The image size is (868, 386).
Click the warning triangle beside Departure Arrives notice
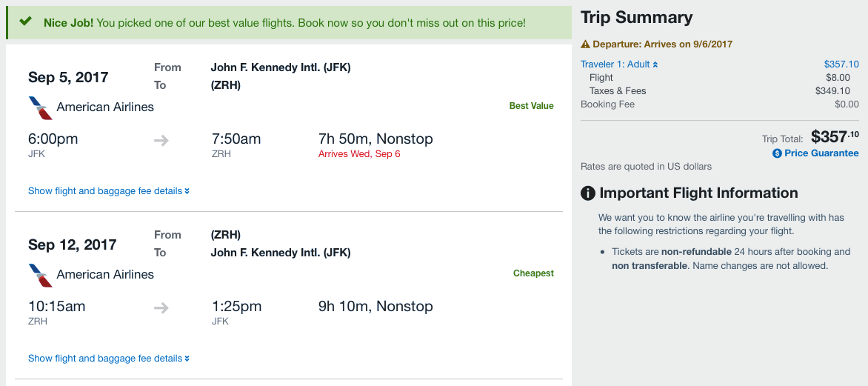pos(585,44)
